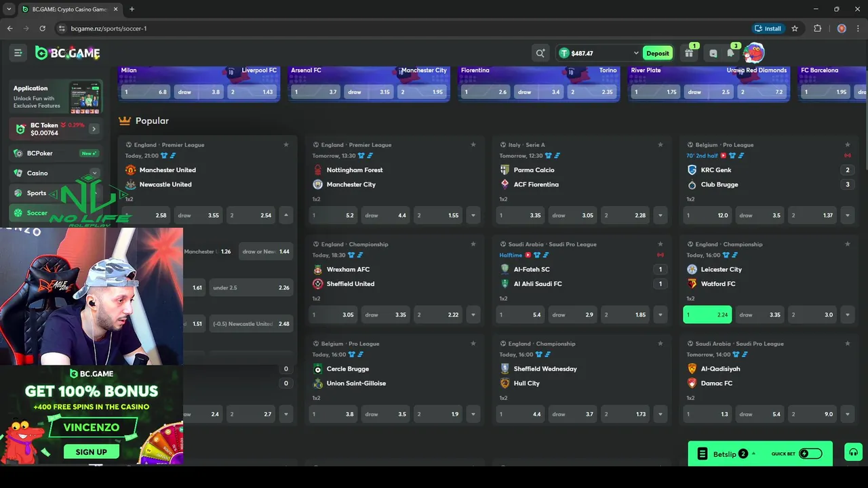Screen dimensions: 868x488
Task: Favorite the Leicester City vs Watford match
Action: pyautogui.click(x=848, y=244)
